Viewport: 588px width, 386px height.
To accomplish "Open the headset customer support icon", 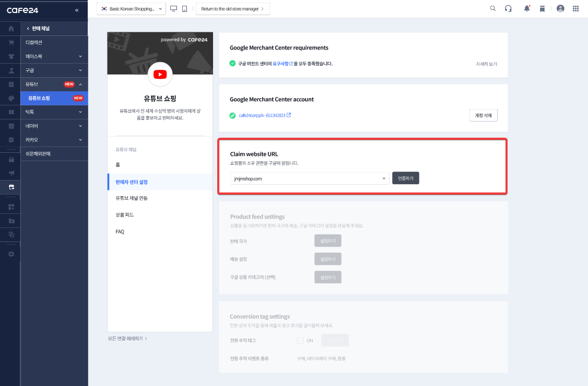I will (508, 8).
